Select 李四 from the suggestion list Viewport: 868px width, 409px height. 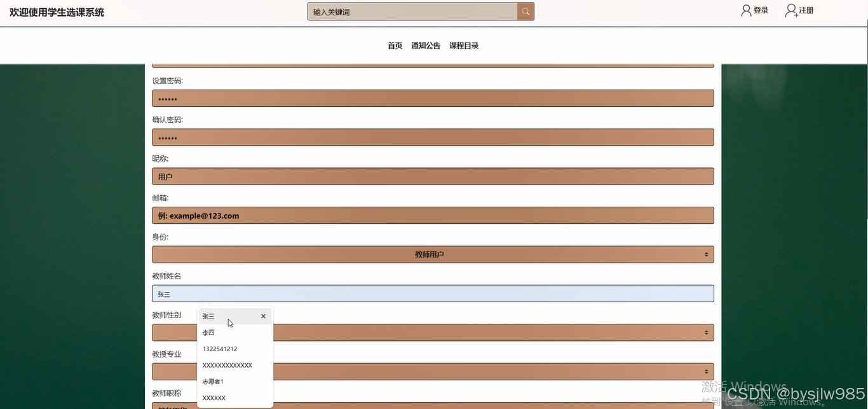pos(208,332)
